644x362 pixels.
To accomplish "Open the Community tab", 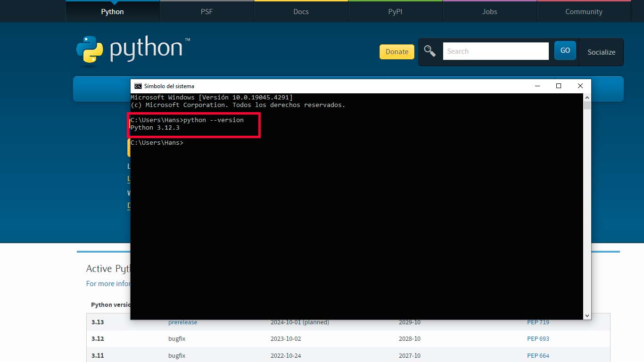I will (584, 11).
